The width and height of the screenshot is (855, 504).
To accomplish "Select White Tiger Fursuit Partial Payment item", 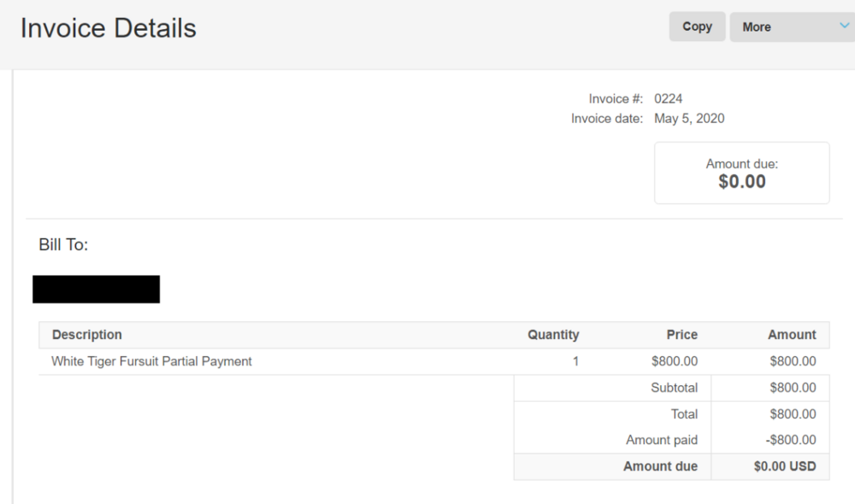I will [x=151, y=361].
